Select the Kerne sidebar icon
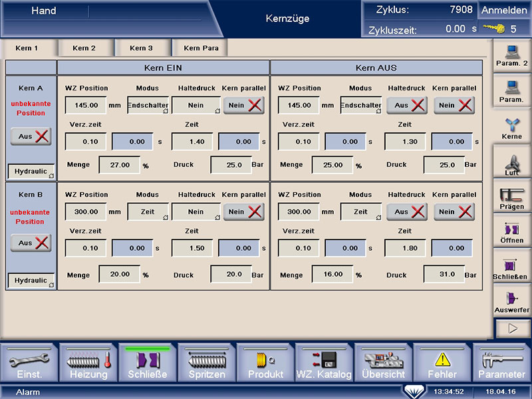The width and height of the screenshot is (532, 399). 511,128
